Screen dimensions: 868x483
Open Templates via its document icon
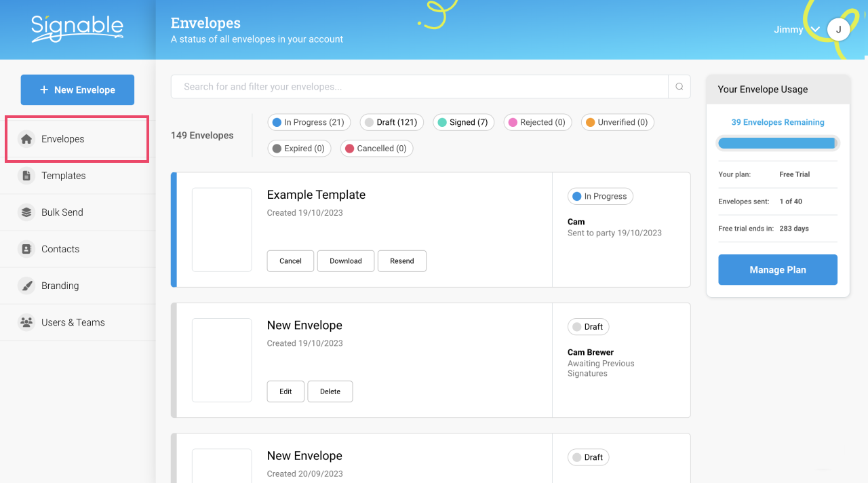click(x=26, y=176)
